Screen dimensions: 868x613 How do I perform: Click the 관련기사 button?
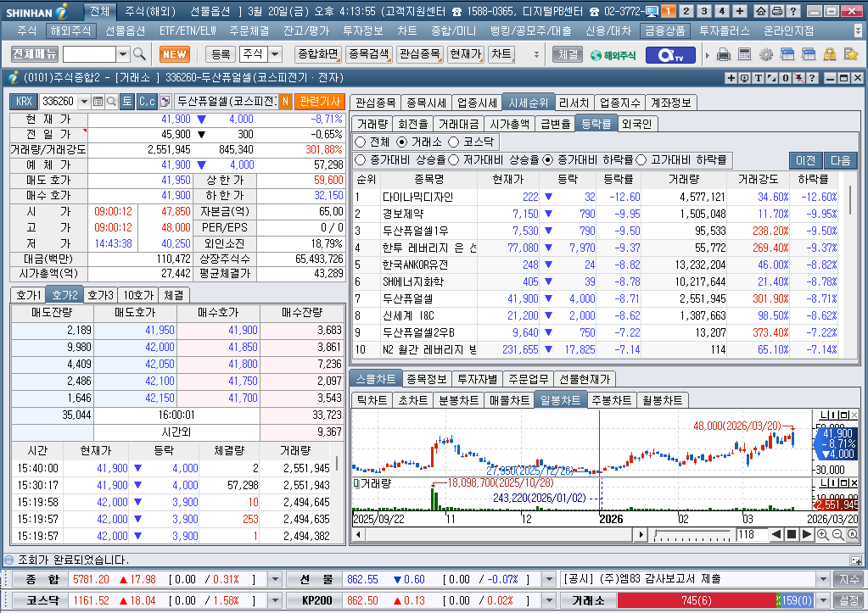pos(319,101)
